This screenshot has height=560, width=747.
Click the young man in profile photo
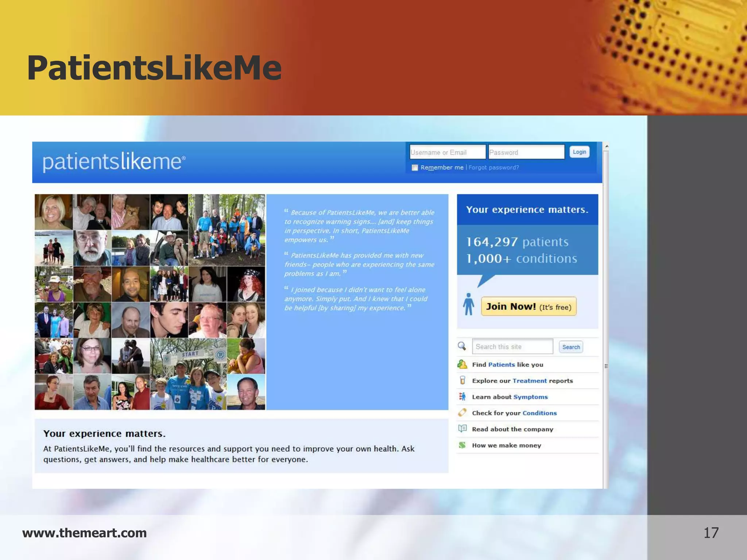pyautogui.click(x=169, y=320)
